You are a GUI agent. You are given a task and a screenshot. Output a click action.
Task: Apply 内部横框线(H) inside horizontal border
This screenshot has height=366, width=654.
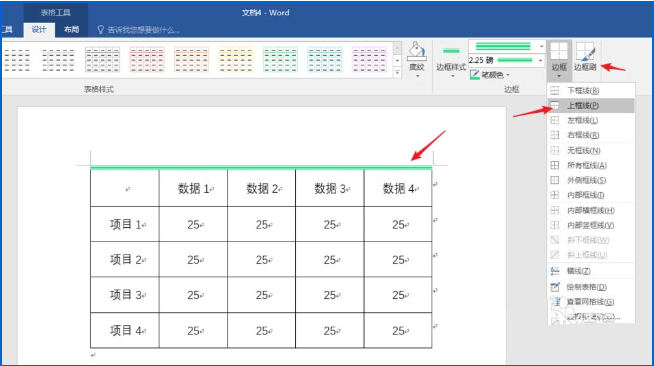tap(591, 211)
